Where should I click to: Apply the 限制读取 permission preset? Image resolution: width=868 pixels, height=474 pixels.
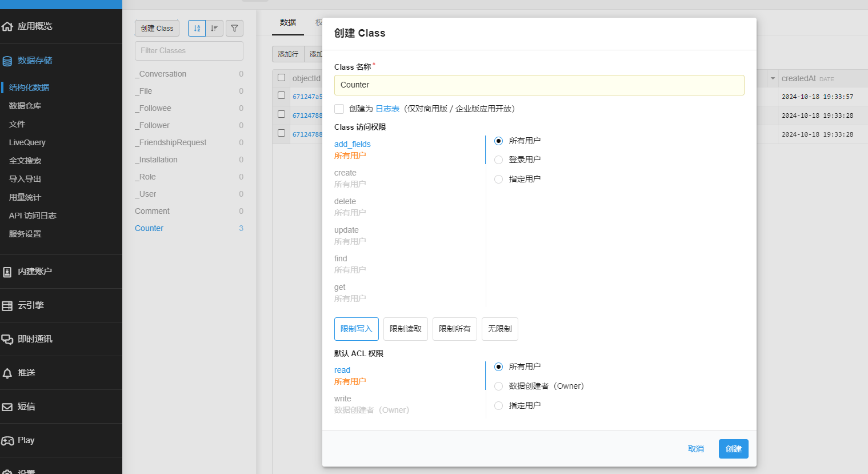(405, 329)
